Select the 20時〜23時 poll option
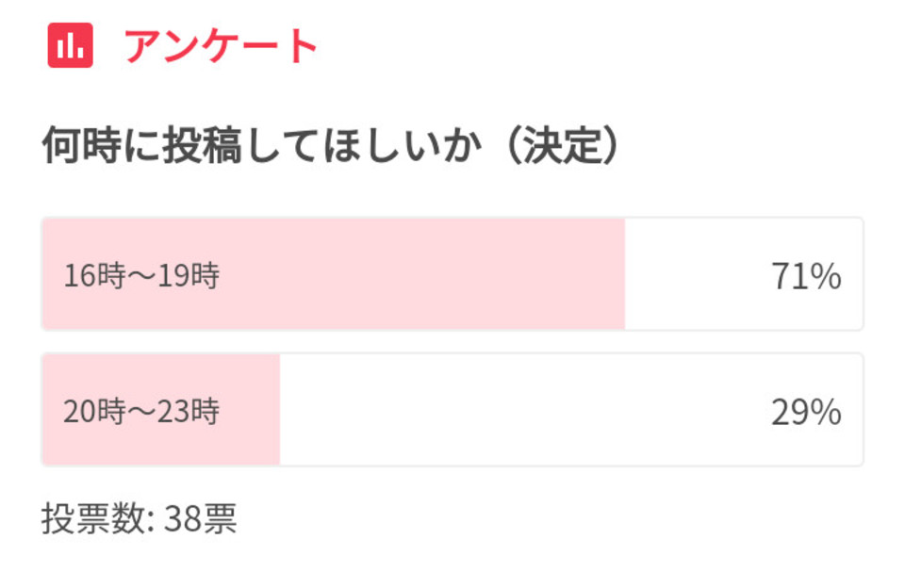 (x=452, y=410)
